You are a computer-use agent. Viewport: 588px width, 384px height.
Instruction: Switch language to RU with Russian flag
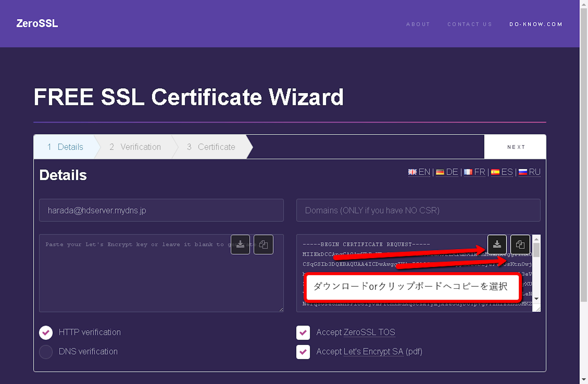(530, 172)
